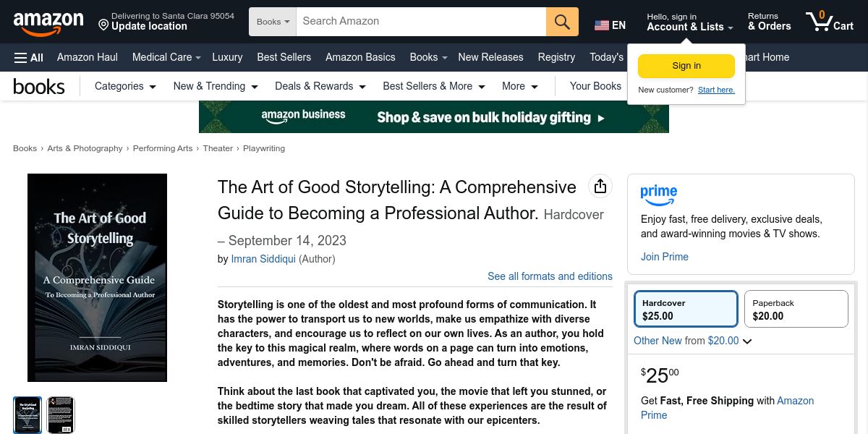868x434 pixels.
Task: Open Imran Siddiqui author link
Action: 263,259
